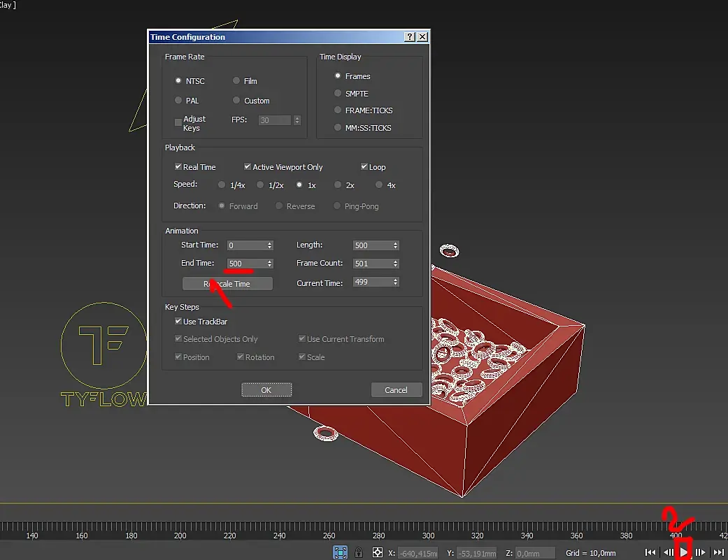Set playback speed to 1/2x
Viewport: 728px width, 560px height.
coord(260,185)
